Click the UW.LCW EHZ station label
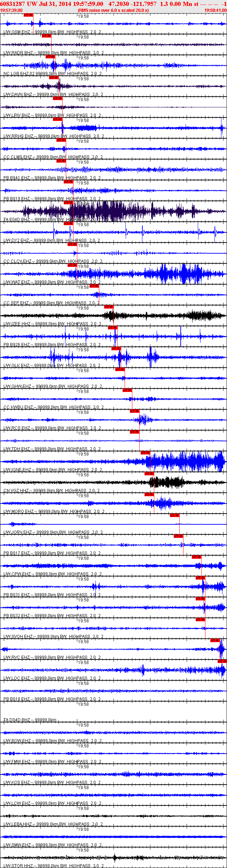Viewport: 227px width, 868px height. click(52, 803)
